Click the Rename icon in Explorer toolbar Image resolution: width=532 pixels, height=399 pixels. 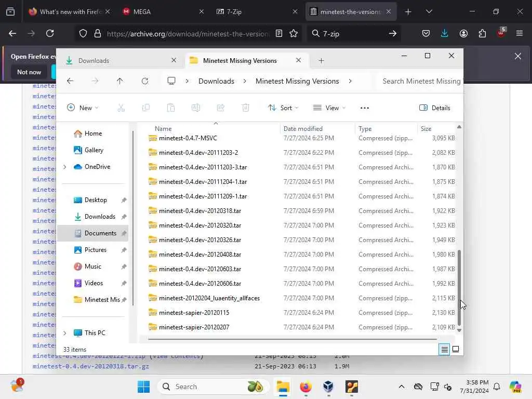point(196,108)
